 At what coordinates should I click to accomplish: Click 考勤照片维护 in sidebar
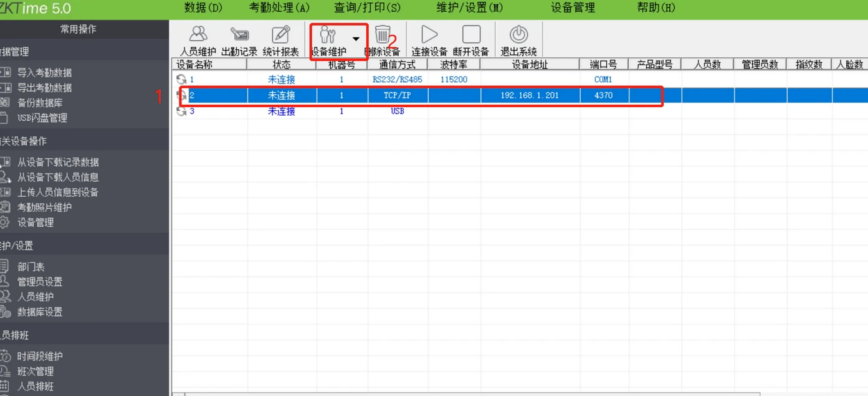[44, 207]
